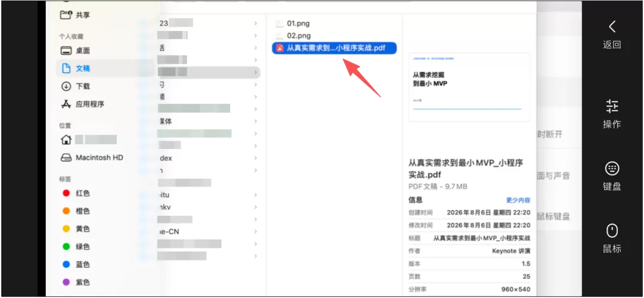
Task: Select the 02.png file name
Action: click(299, 36)
